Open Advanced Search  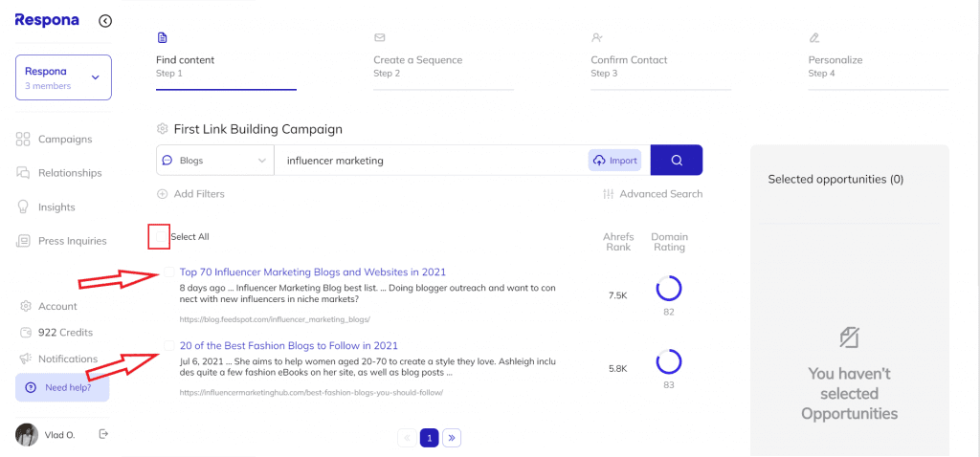[653, 194]
